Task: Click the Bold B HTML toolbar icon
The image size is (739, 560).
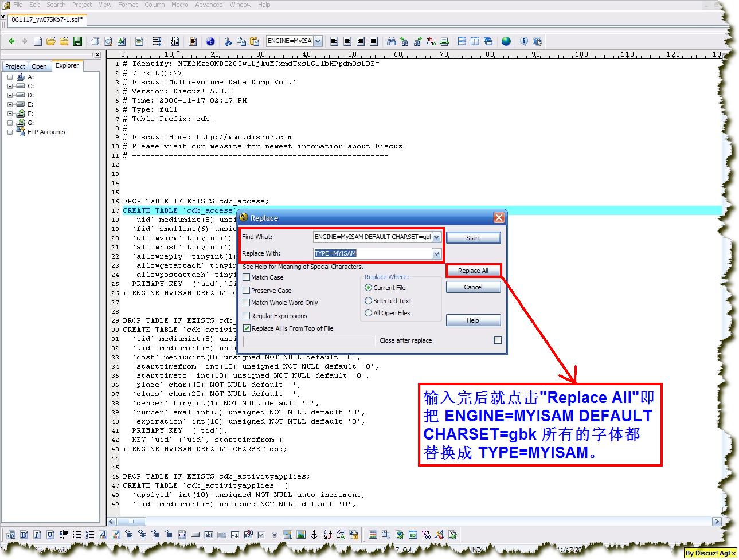Action: [24, 535]
